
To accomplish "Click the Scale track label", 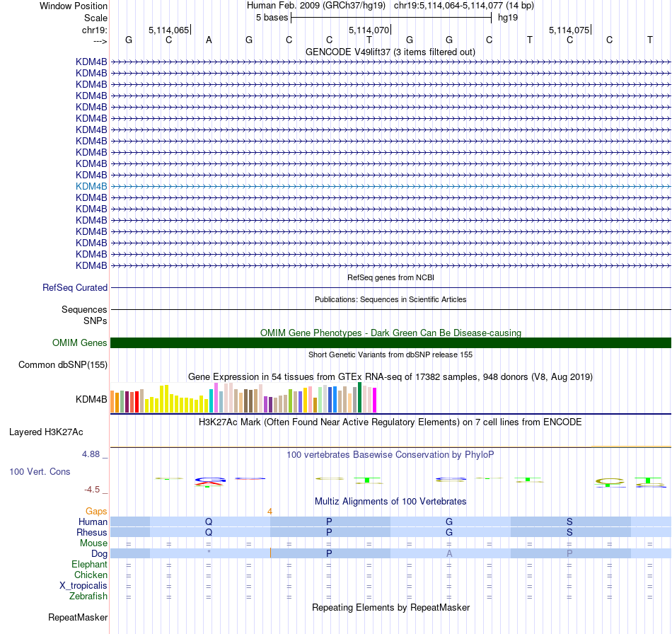I will coord(95,18).
